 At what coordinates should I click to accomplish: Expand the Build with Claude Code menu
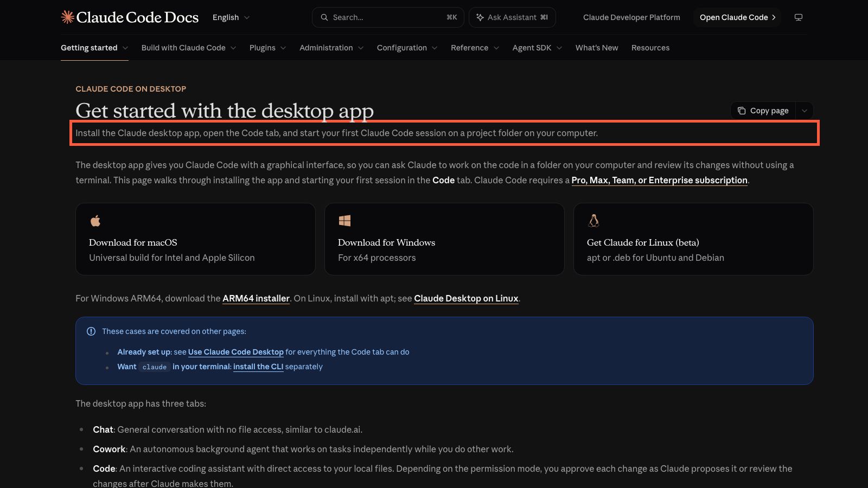pyautogui.click(x=189, y=48)
